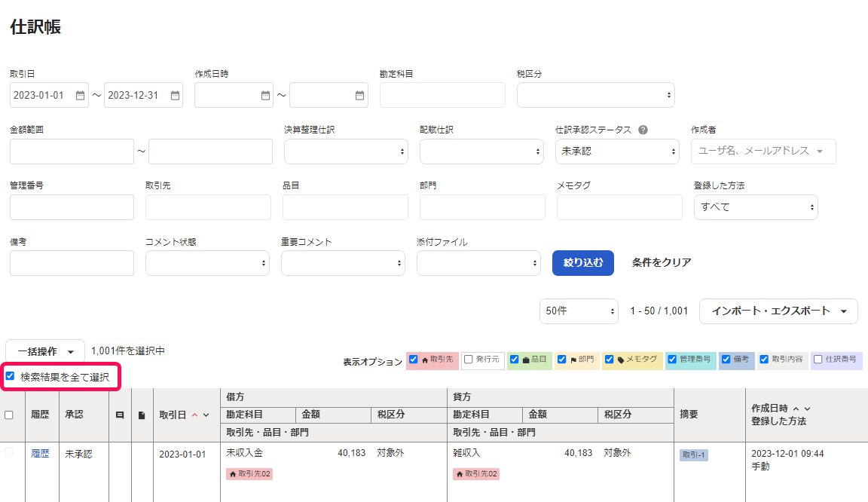
Task: Expand the インポート・エクスポート menu
Action: pyautogui.click(x=779, y=311)
